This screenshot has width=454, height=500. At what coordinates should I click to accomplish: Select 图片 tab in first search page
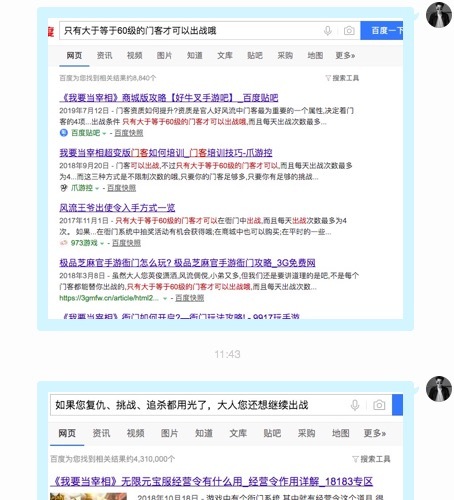pos(164,55)
